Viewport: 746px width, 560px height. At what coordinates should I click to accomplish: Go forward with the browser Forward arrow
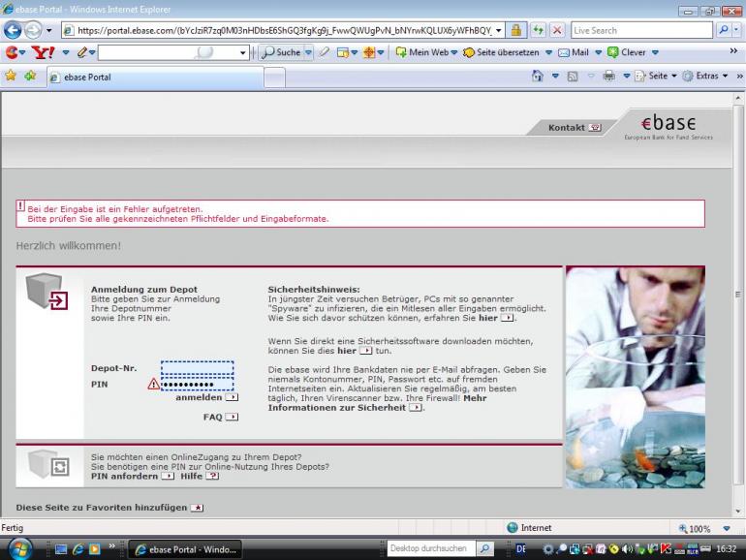point(33,30)
